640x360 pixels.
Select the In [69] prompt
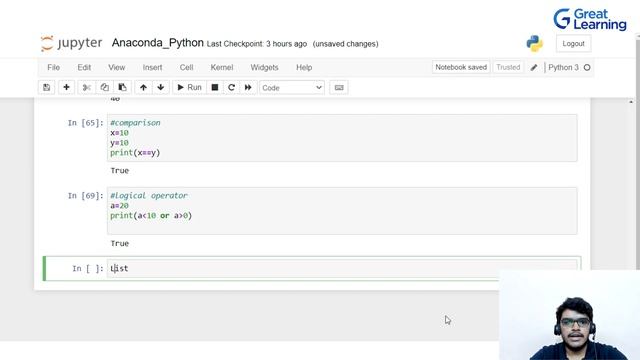click(86, 196)
